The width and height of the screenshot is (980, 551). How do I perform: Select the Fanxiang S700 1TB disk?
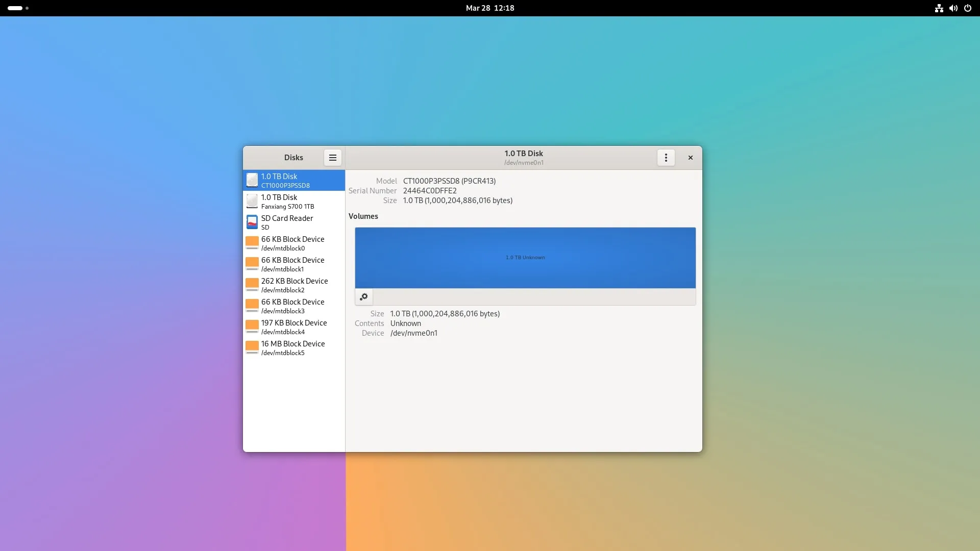(x=293, y=202)
